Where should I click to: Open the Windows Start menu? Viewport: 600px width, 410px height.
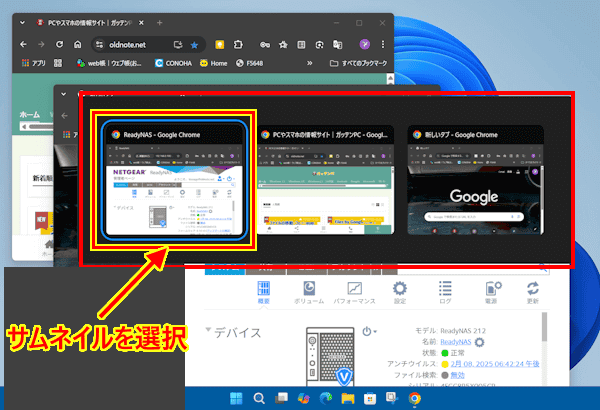(236, 399)
